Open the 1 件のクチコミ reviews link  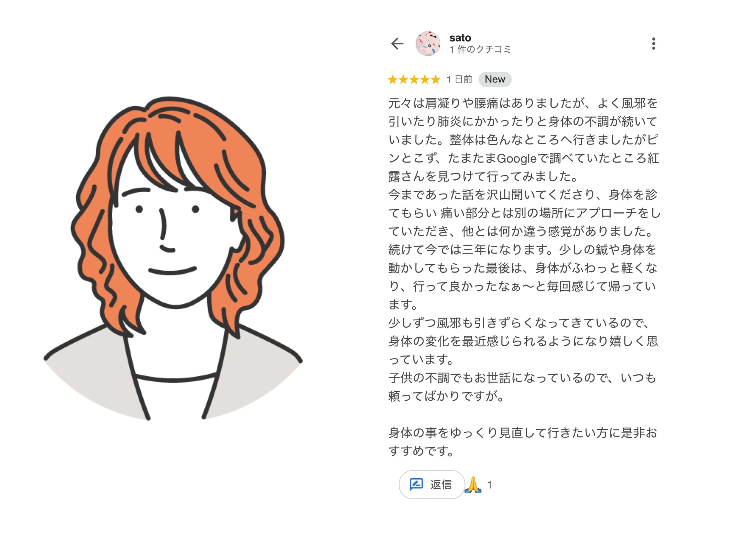click(x=480, y=49)
